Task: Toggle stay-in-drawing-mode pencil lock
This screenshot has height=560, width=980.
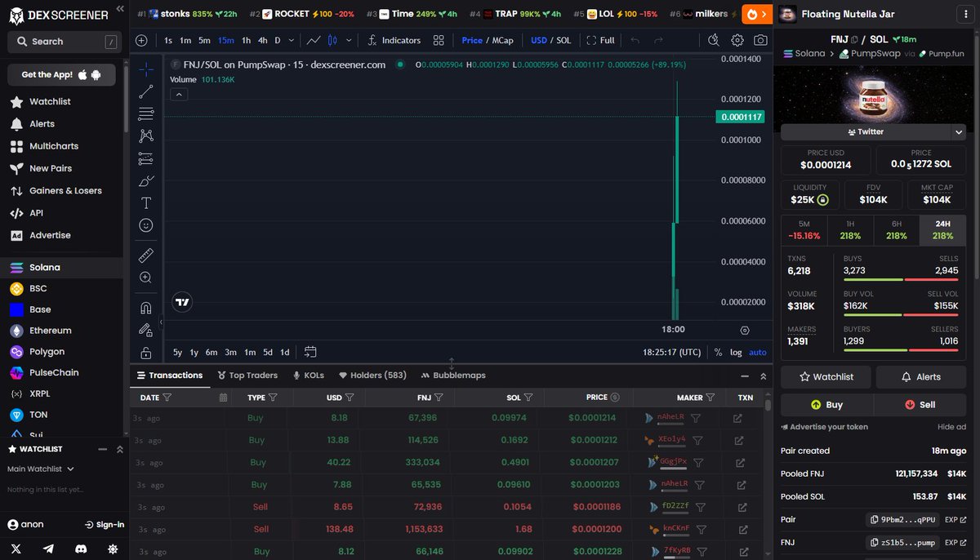Action: [x=145, y=330]
